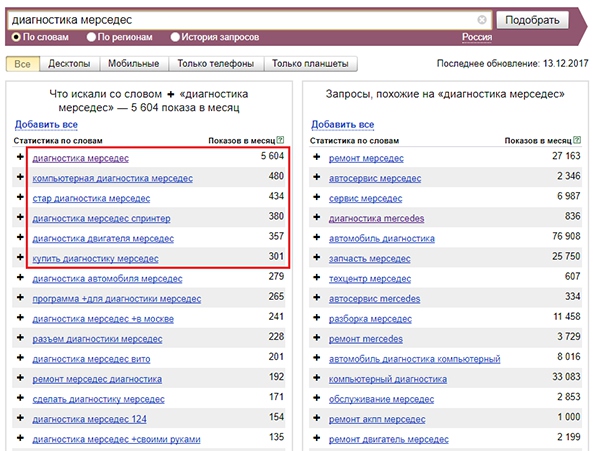
Task: Add 'автомобиль диагностика' via its plus icon
Action: pyautogui.click(x=316, y=237)
